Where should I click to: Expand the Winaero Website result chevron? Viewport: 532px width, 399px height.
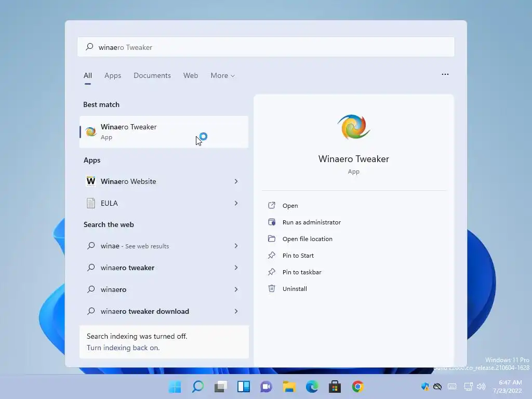(236, 181)
